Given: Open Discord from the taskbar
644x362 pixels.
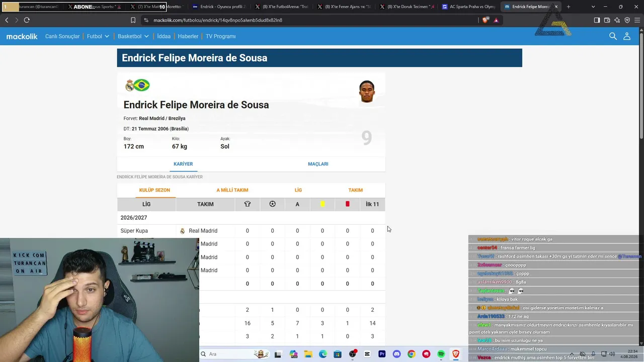Looking at the screenshot, I should point(396,354).
